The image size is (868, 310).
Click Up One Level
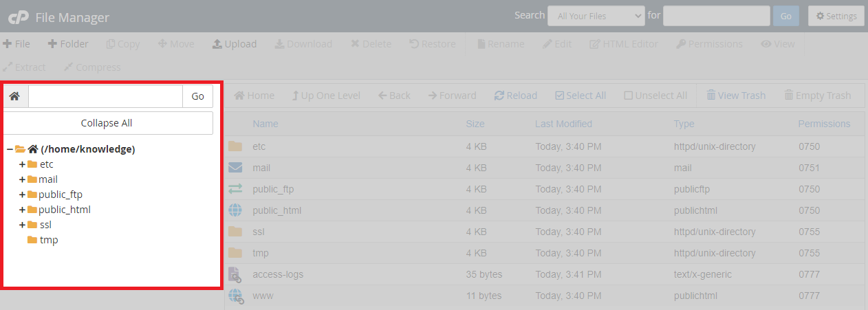pos(326,96)
